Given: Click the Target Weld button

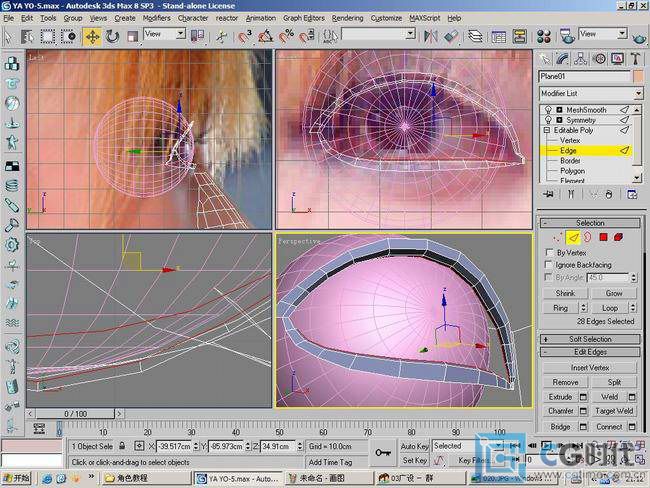Looking at the screenshot, I should pyautogui.click(x=614, y=411).
